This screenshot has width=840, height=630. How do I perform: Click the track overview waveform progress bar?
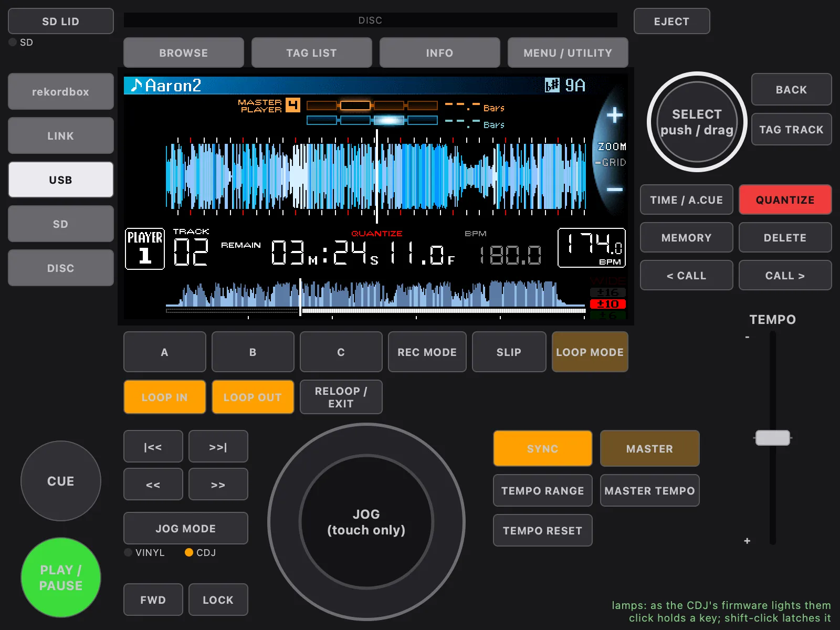click(x=376, y=311)
